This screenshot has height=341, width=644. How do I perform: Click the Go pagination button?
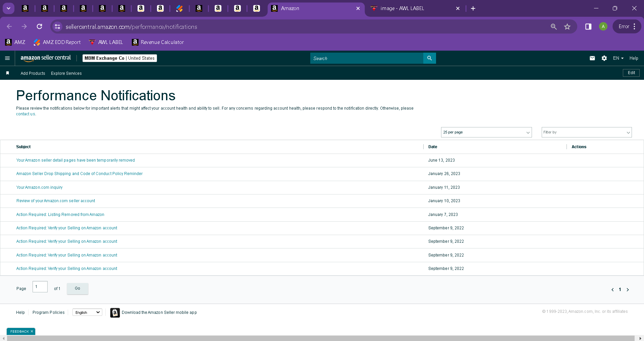point(77,288)
